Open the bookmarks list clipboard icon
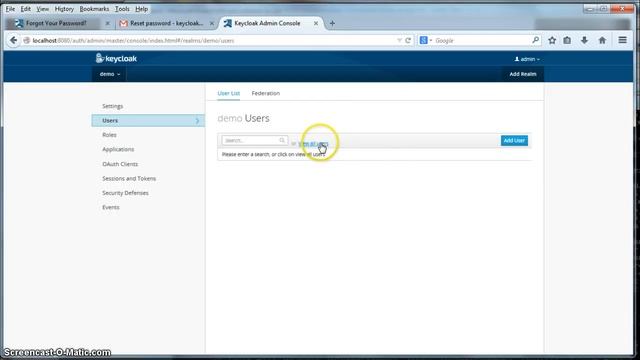The image size is (640, 360). [567, 40]
